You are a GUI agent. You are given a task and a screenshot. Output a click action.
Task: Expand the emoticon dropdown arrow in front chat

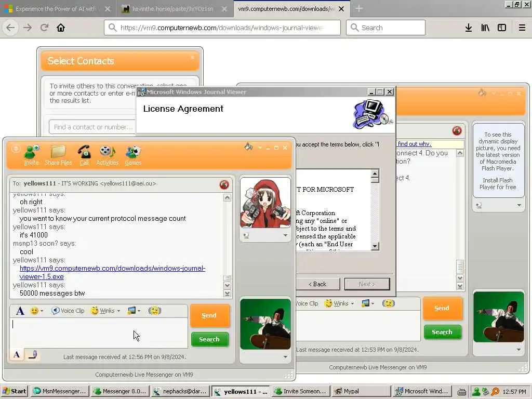(x=42, y=311)
